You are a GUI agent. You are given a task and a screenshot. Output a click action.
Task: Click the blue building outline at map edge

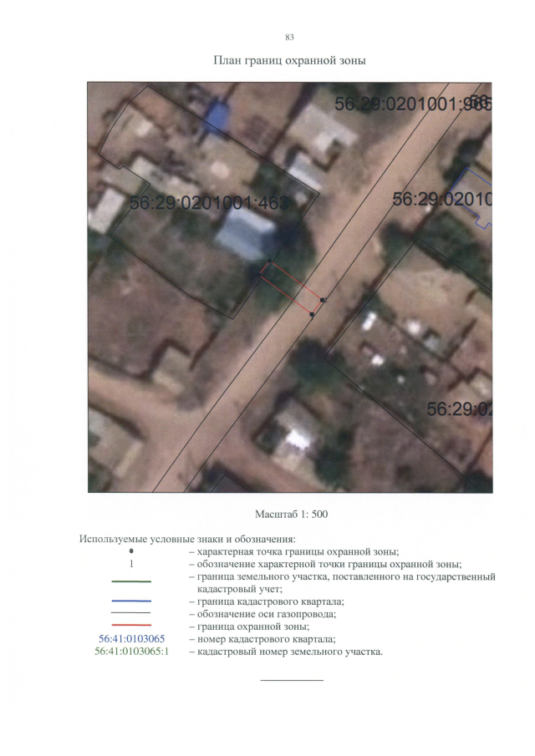pos(473,196)
